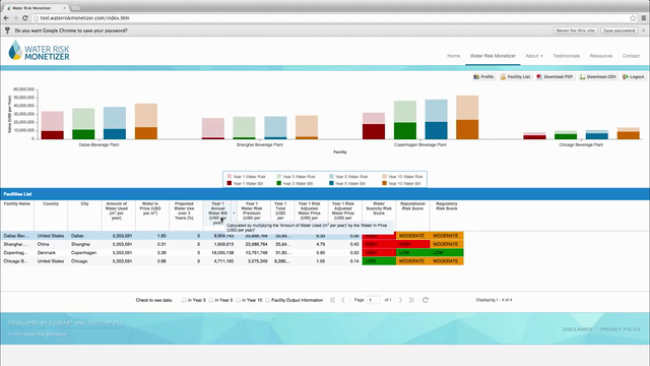Viewport: 650px width, 366px height.
Task: Open Year 1 Annual Water Bill column dropdown
Action: 234,213
